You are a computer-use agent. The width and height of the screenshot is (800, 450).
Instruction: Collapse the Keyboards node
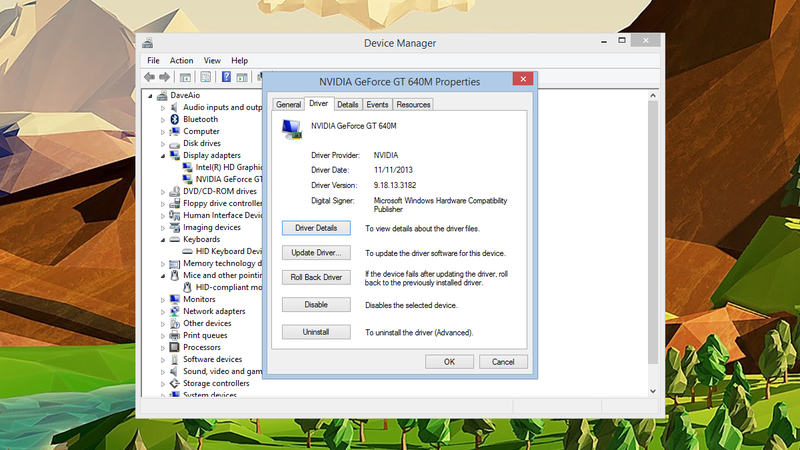click(x=163, y=240)
